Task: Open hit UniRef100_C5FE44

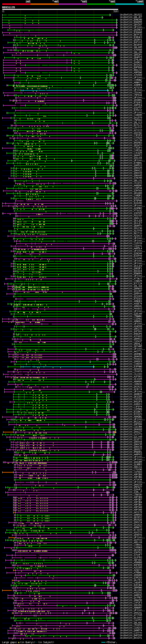Action: (131, 95)
